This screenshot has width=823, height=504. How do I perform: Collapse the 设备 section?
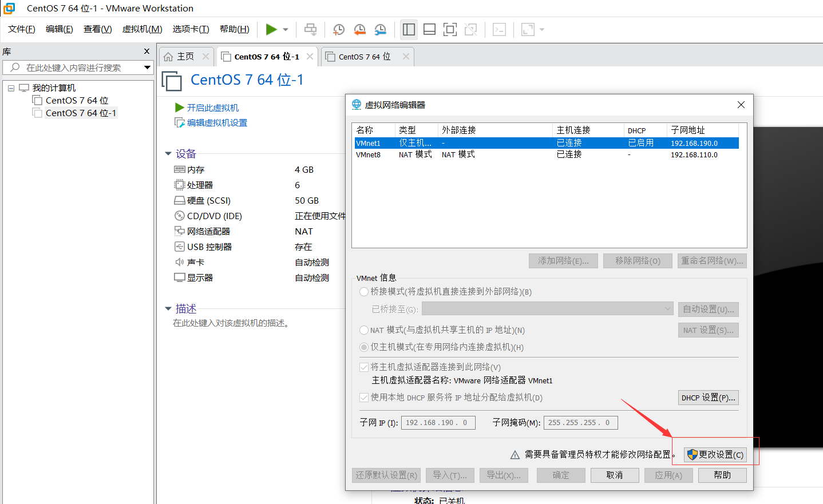(x=168, y=154)
